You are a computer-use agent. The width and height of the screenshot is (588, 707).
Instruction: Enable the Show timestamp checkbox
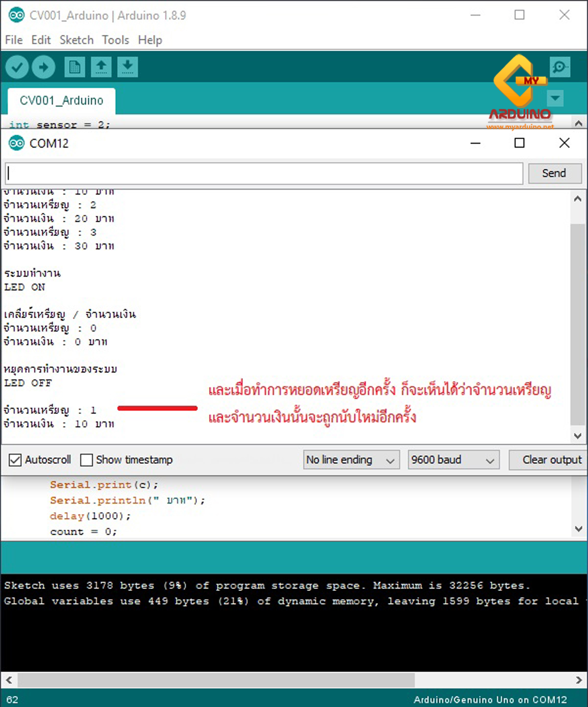[86, 460]
